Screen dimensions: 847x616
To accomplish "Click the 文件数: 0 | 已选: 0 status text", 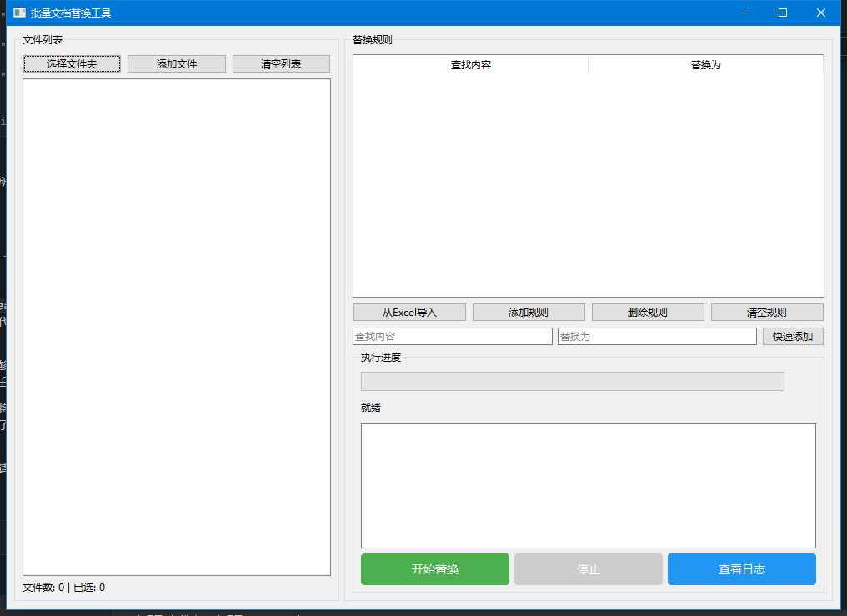I will click(x=63, y=588).
